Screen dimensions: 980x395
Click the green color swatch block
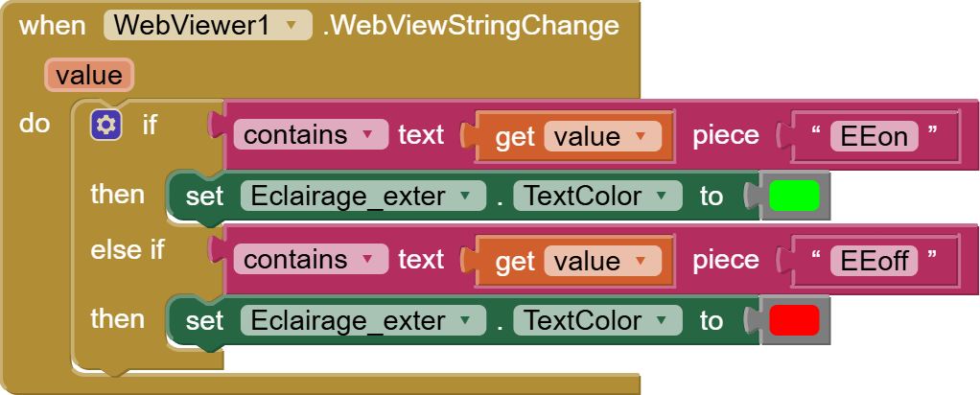click(x=793, y=196)
